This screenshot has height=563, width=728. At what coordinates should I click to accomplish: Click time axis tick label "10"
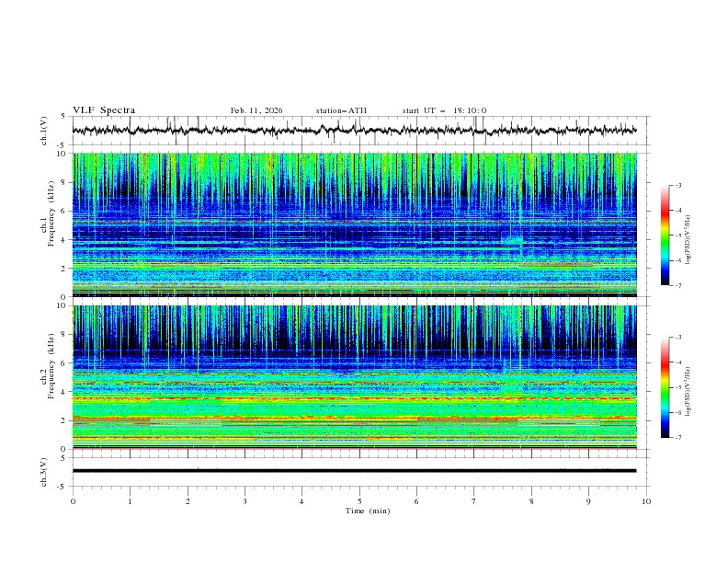click(646, 501)
